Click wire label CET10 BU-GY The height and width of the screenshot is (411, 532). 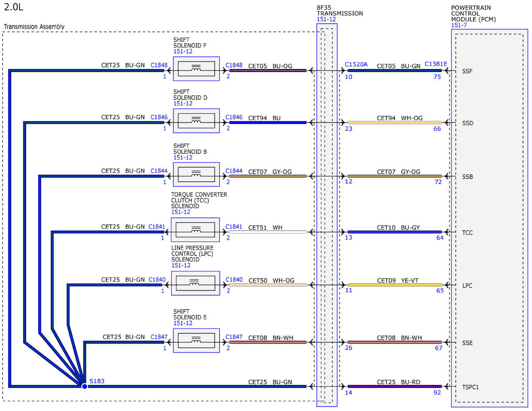(x=399, y=227)
